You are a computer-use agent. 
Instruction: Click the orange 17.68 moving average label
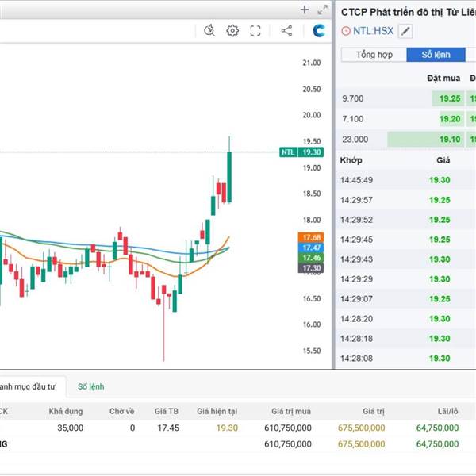click(x=309, y=237)
